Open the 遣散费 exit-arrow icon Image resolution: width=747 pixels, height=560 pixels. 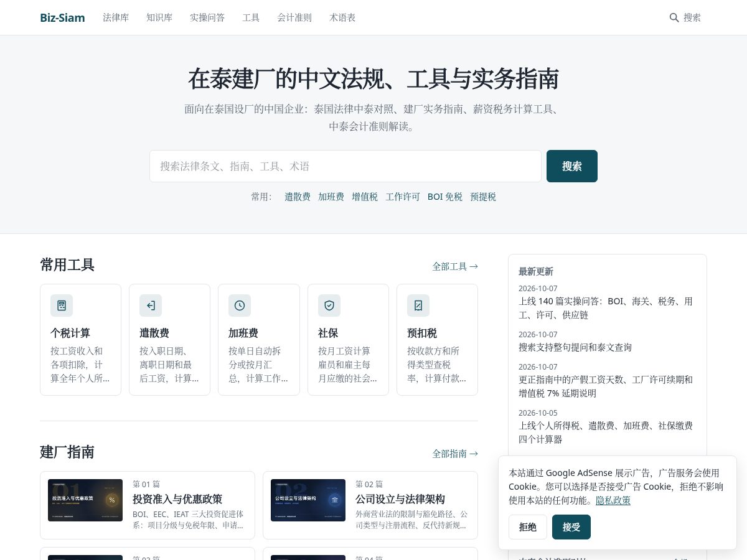point(151,306)
